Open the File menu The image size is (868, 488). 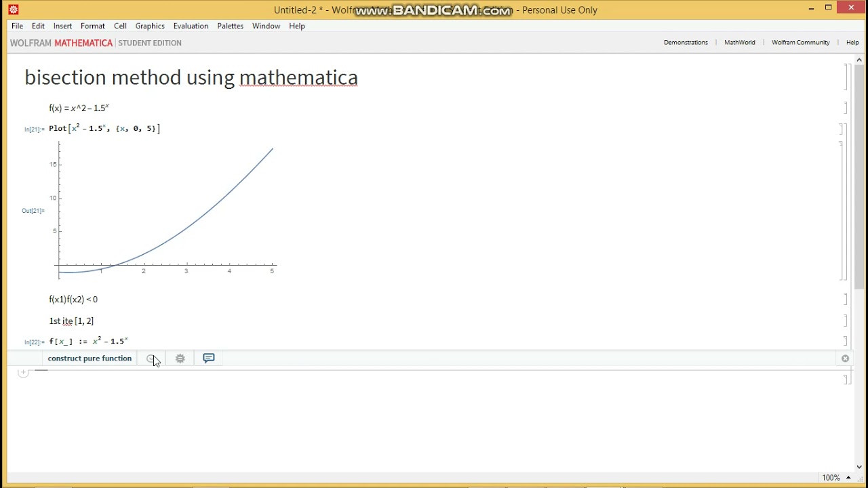pyautogui.click(x=17, y=26)
